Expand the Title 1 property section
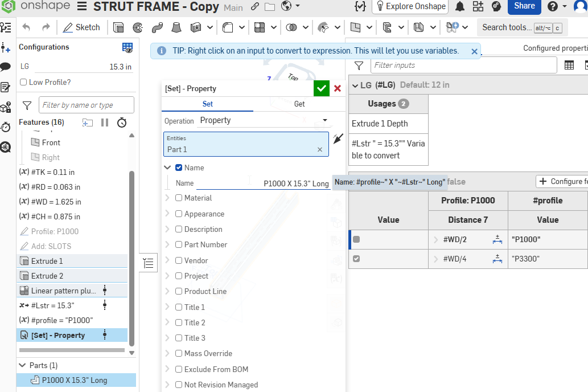This screenshot has width=588, height=392. coord(167,307)
